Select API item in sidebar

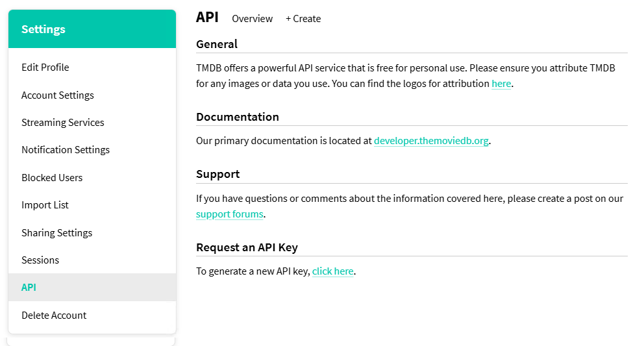[92, 287]
